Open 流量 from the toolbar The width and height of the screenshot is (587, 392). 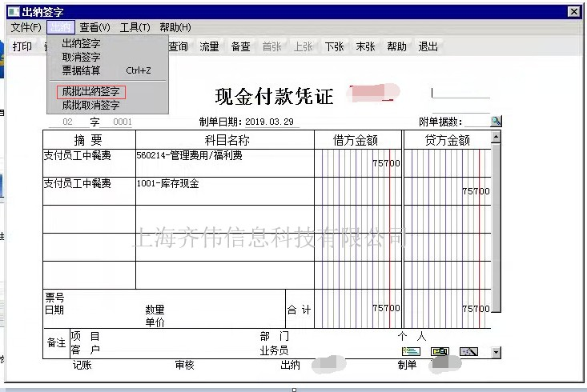pos(209,46)
